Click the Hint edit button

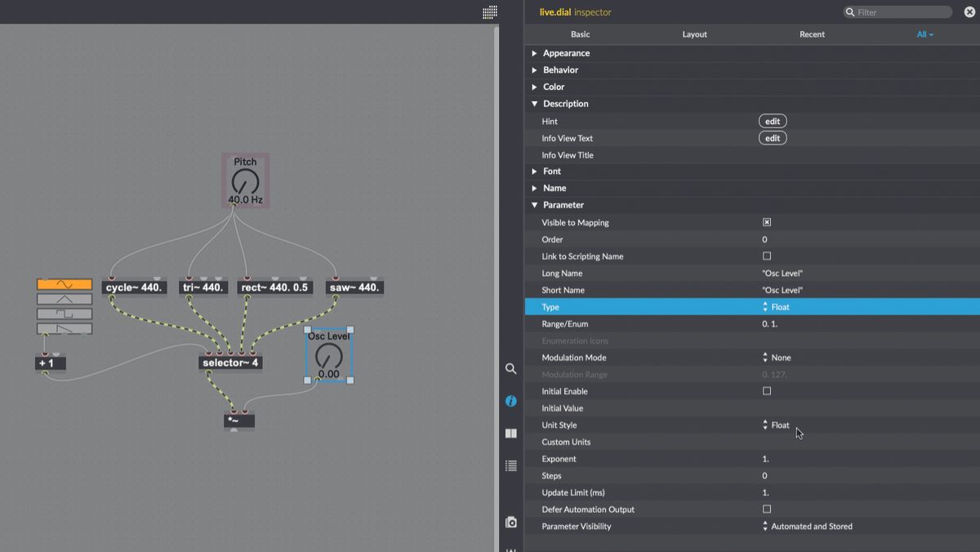(x=773, y=121)
